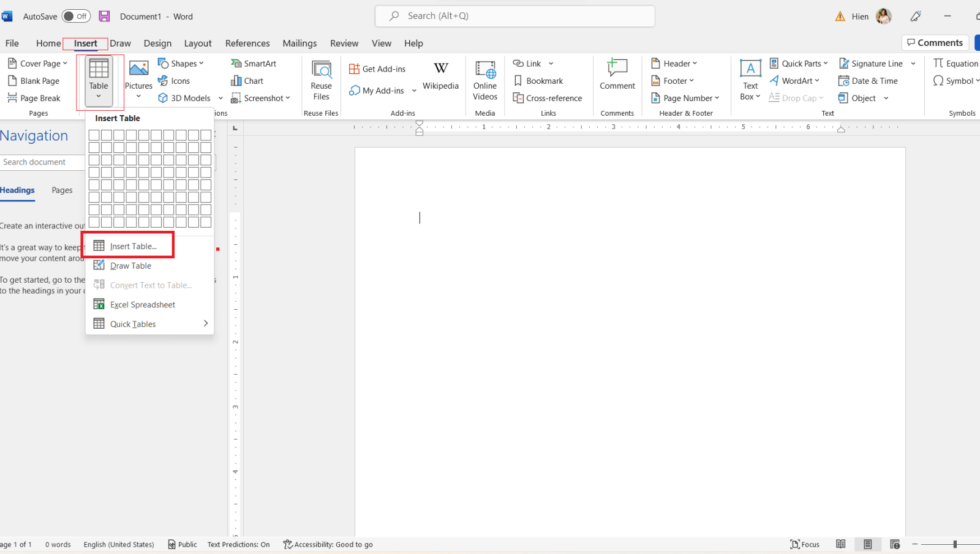The width and height of the screenshot is (980, 554).
Task: Click Get Add-ins
Action: 377,69
